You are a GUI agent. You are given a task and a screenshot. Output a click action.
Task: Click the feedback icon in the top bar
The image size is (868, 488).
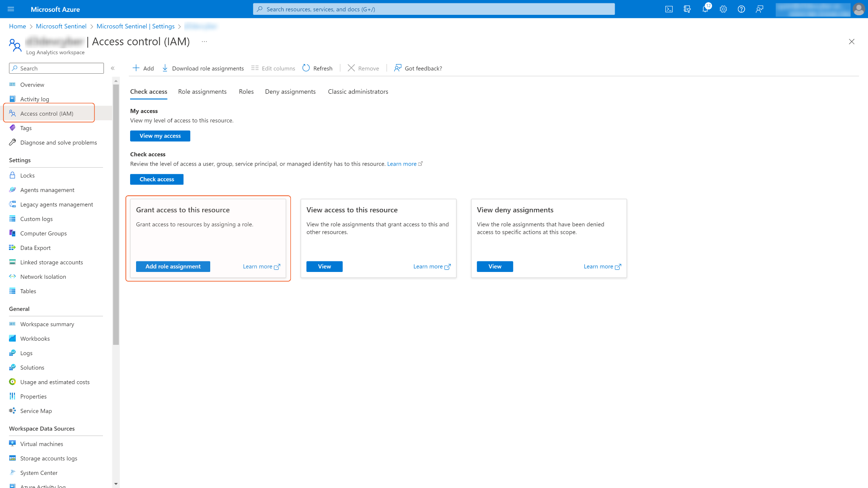759,9
